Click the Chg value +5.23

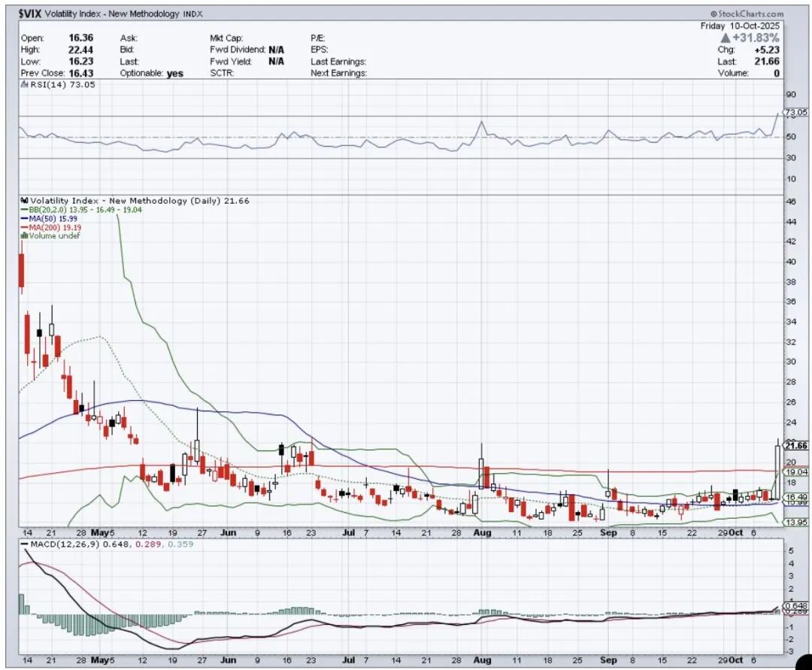767,50
